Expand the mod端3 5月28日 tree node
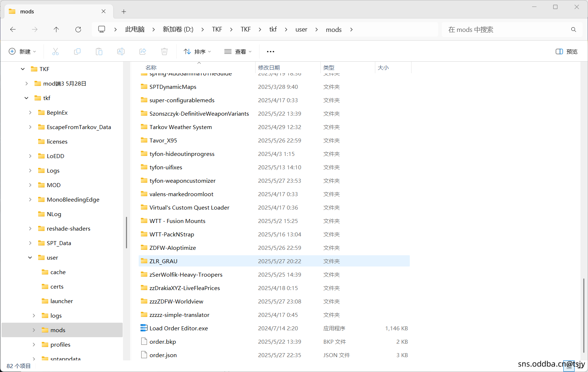The height and width of the screenshot is (372, 588). (26, 83)
